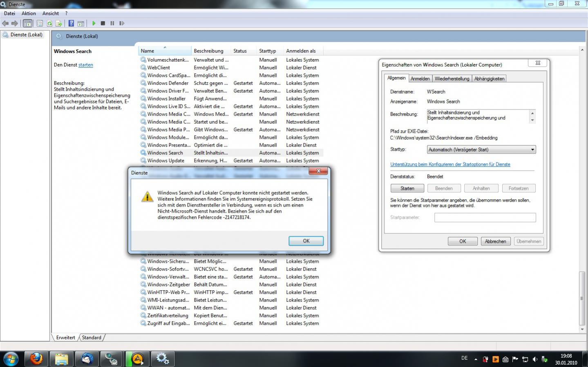Select the Windows Installer service row
588x367 pixels.
coord(231,98)
